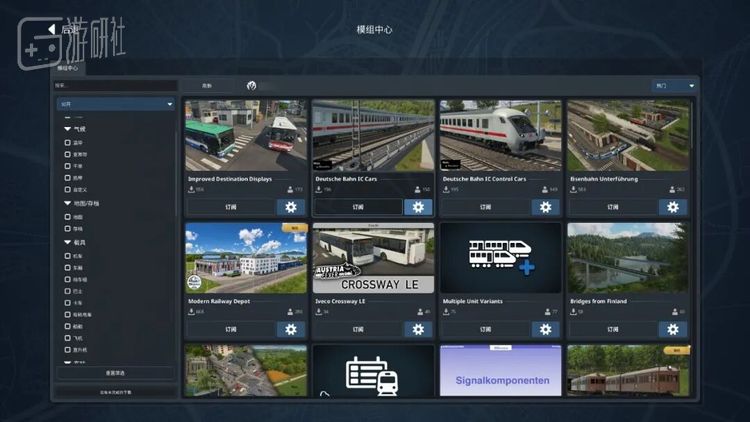Screen dimensions: 750x422
Task: Click subscriber icon of Bridges from Finland
Action: [675, 312]
